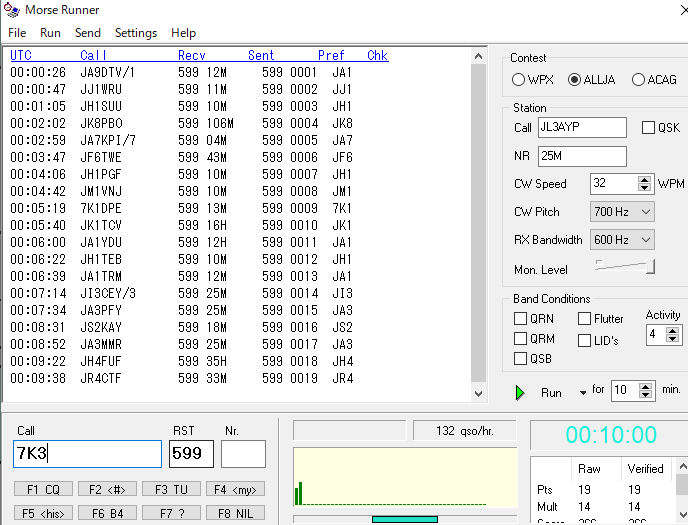Click log entry JK8PBO

pyautogui.click(x=101, y=123)
